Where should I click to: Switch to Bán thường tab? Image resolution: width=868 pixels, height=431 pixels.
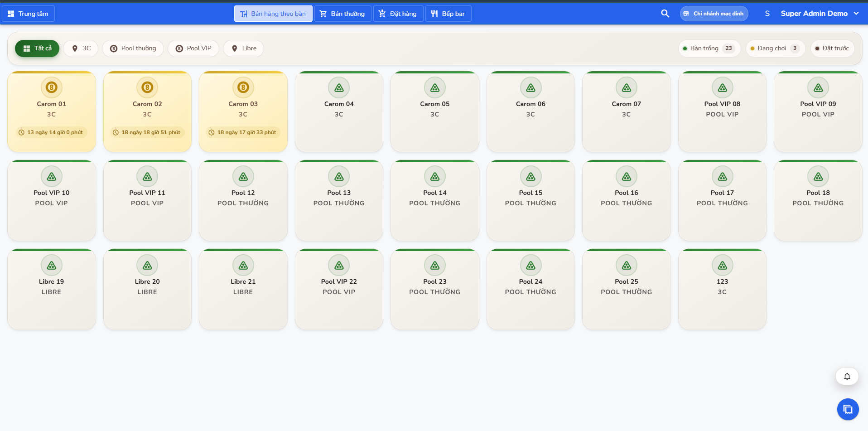coord(343,14)
